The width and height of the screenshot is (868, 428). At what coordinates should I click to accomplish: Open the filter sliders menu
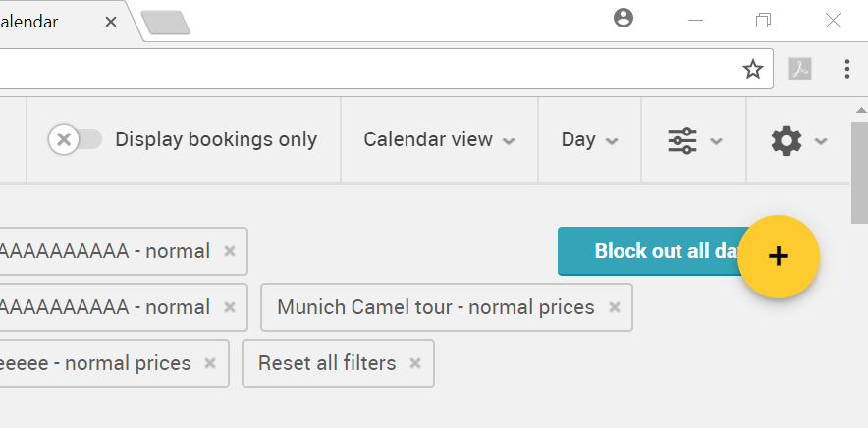coord(693,140)
